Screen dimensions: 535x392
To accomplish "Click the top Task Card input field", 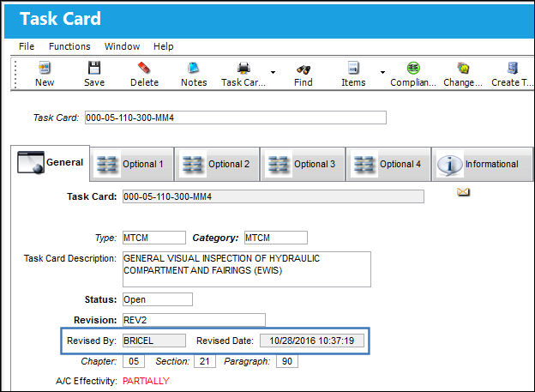I will [x=236, y=118].
